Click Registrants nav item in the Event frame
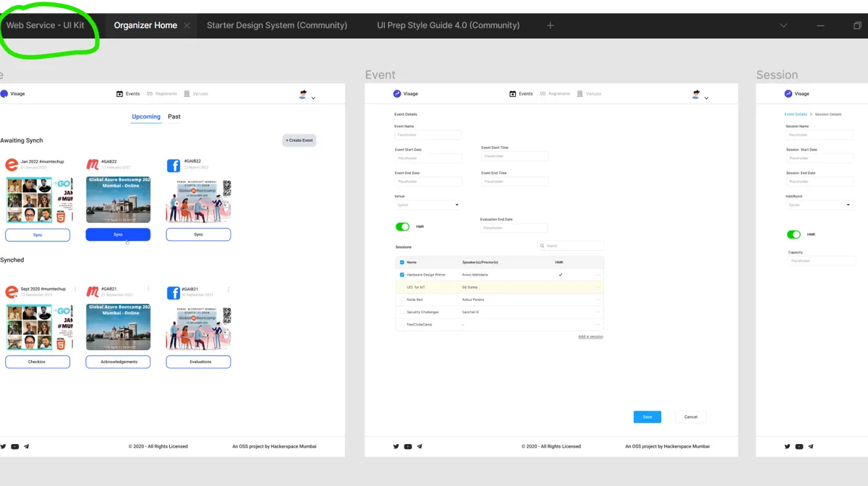The height and width of the screenshot is (486, 868). pyautogui.click(x=555, y=94)
